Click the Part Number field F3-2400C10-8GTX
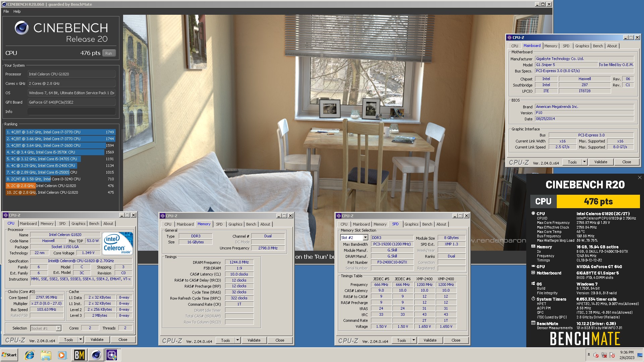The height and width of the screenshot is (362, 644). point(392,262)
